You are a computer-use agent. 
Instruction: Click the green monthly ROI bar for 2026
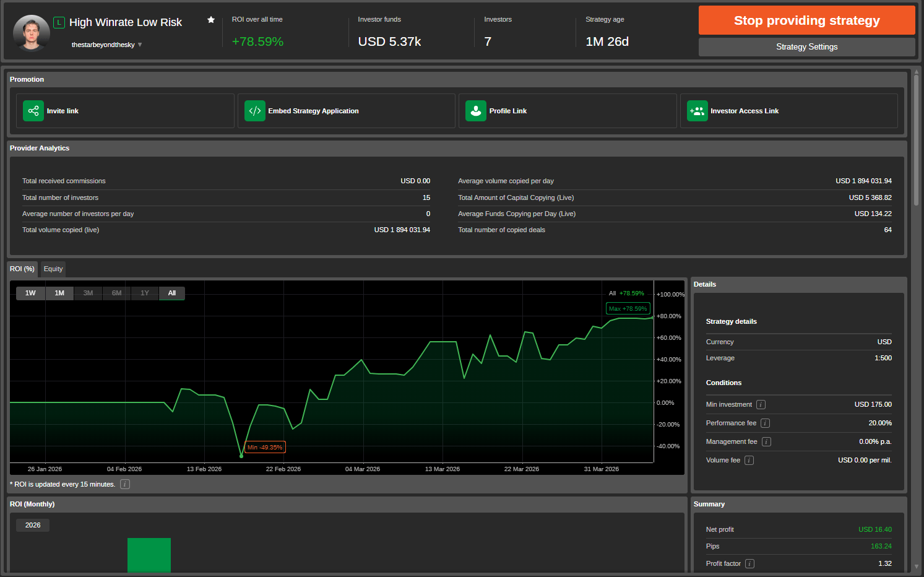[149, 555]
